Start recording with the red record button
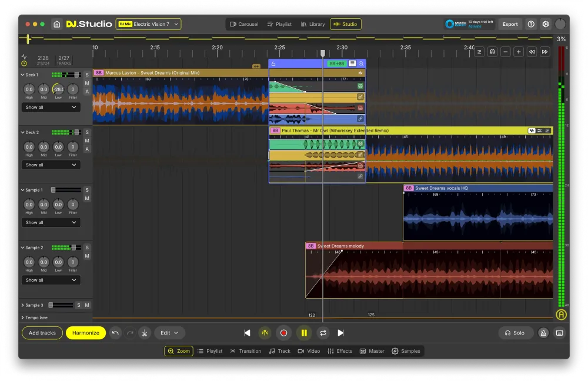 [284, 333]
